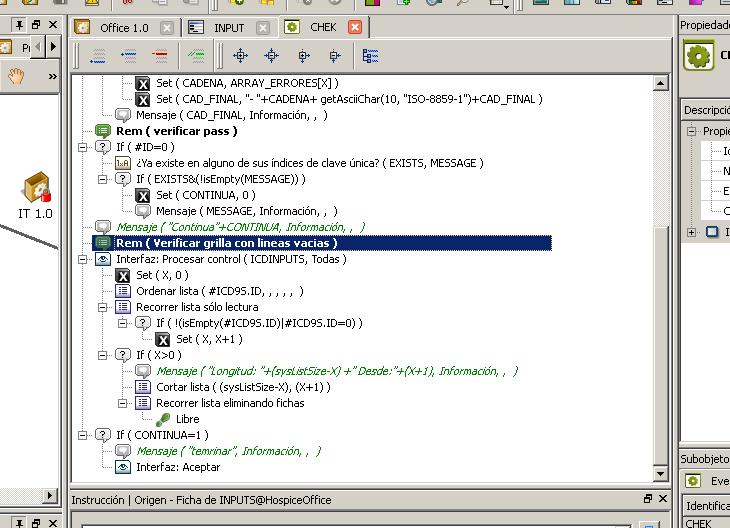
Task: Select Mensaje ( CAD_FINAL, Información ) line
Action: [231, 115]
